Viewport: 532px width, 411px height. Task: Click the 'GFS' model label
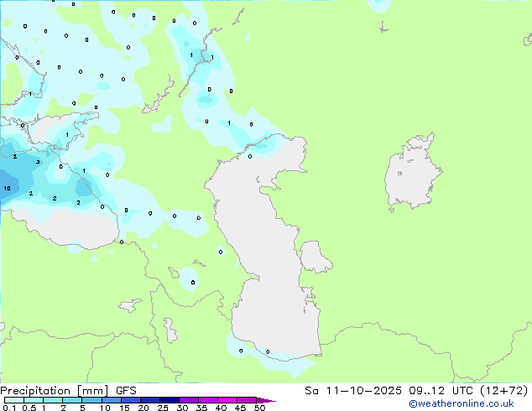(x=126, y=391)
